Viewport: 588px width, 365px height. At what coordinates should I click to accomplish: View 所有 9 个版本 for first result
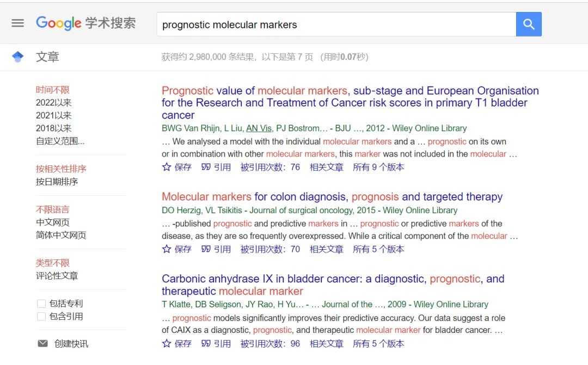pyautogui.click(x=378, y=167)
